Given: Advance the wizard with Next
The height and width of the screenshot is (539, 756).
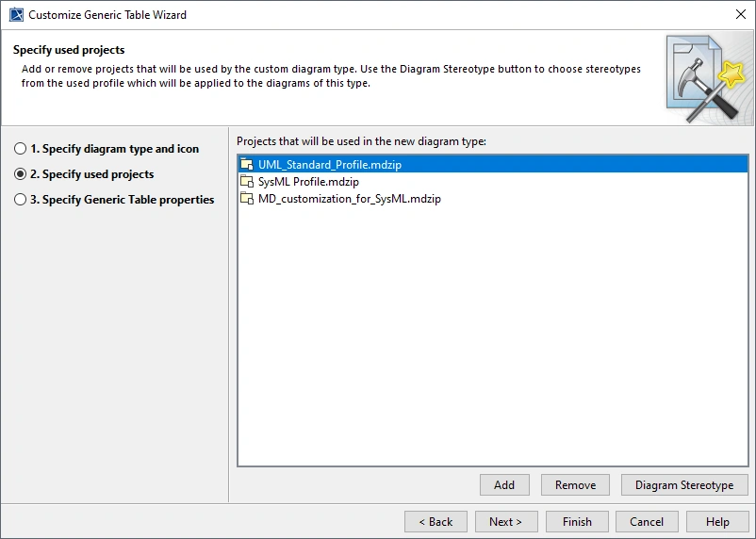Looking at the screenshot, I should [x=506, y=521].
